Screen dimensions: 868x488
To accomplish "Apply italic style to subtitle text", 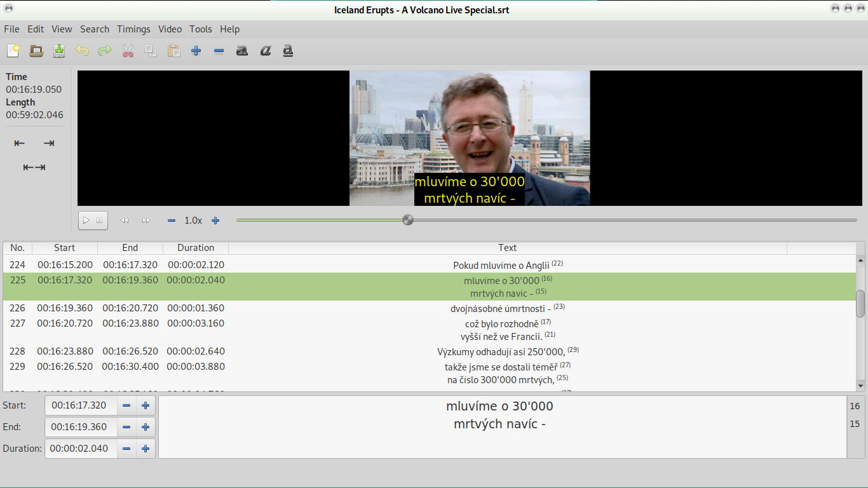I will click(265, 51).
